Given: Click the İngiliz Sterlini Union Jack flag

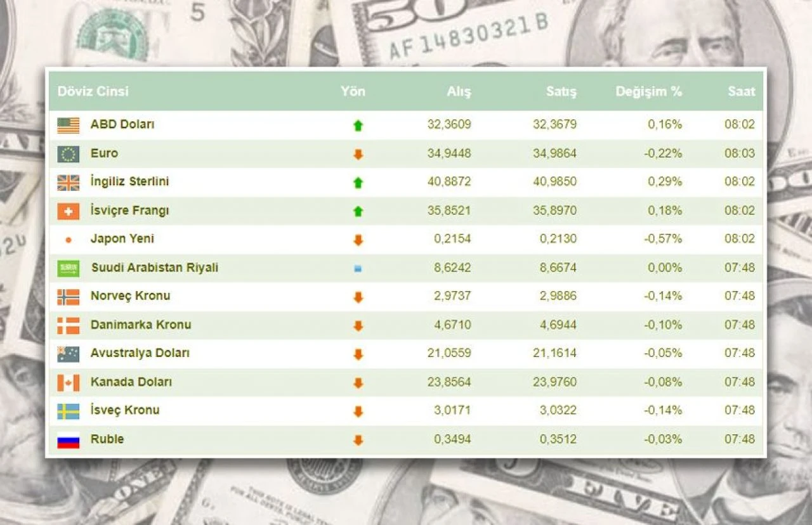Looking at the screenshot, I should coord(67,181).
